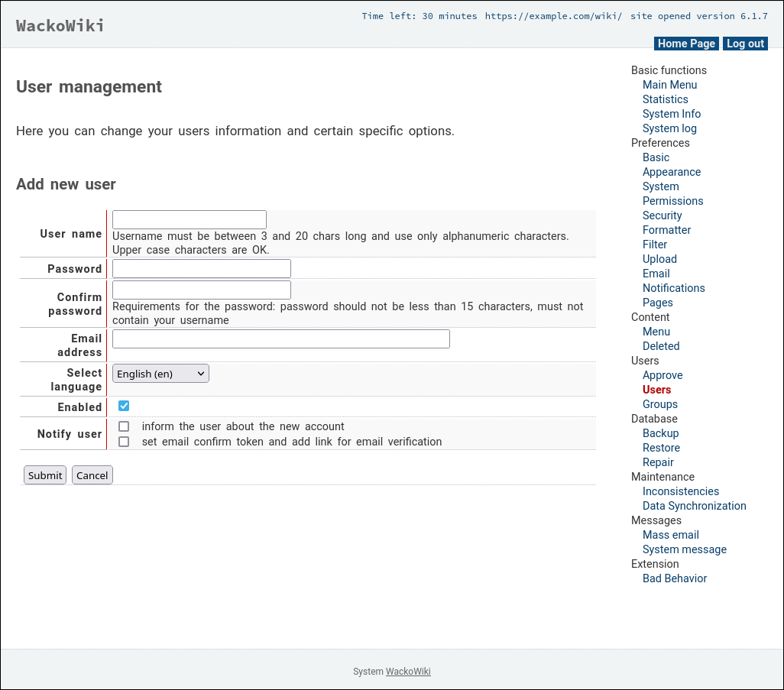
Task: Open Data Synchronization under Maintenance
Action: 694,506
